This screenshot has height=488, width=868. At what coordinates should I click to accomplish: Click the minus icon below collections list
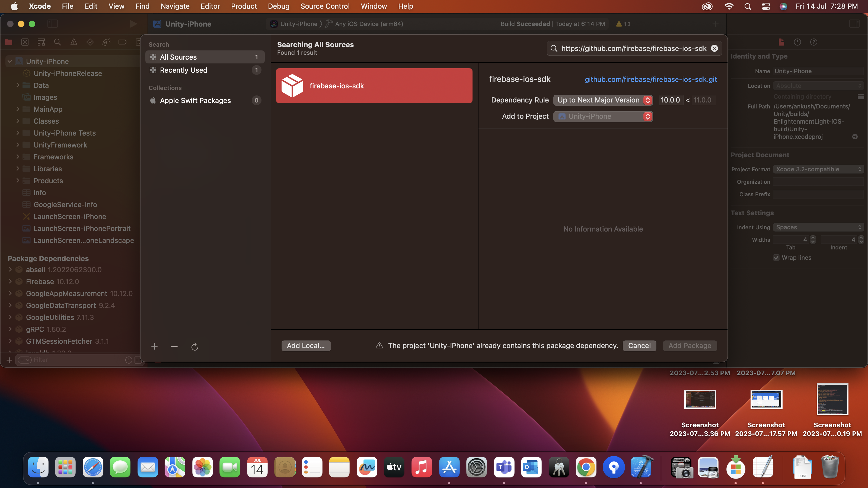click(174, 346)
